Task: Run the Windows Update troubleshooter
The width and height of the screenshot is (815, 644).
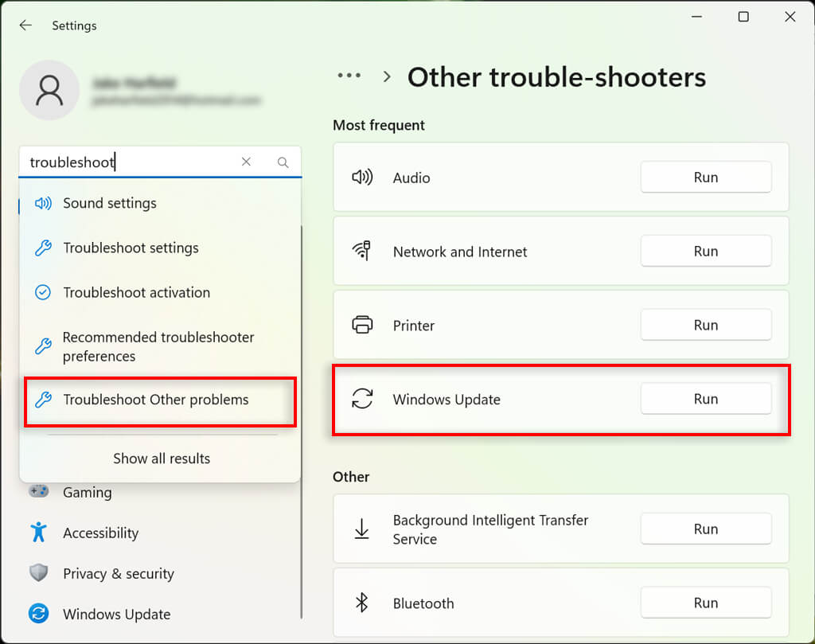Action: 706,399
